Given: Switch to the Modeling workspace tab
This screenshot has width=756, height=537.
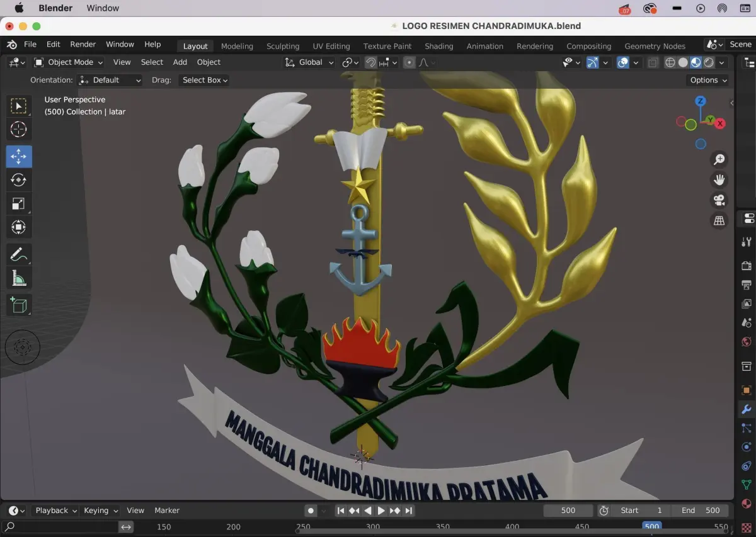Looking at the screenshot, I should (237, 46).
